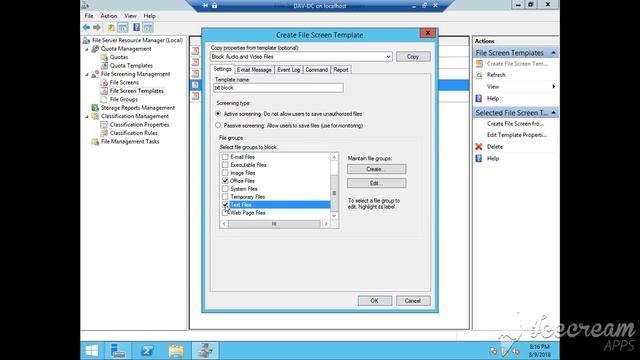Click the Help icon under Selected File Screen Template
Viewport: 640px width, 360px height.
pos(479,158)
